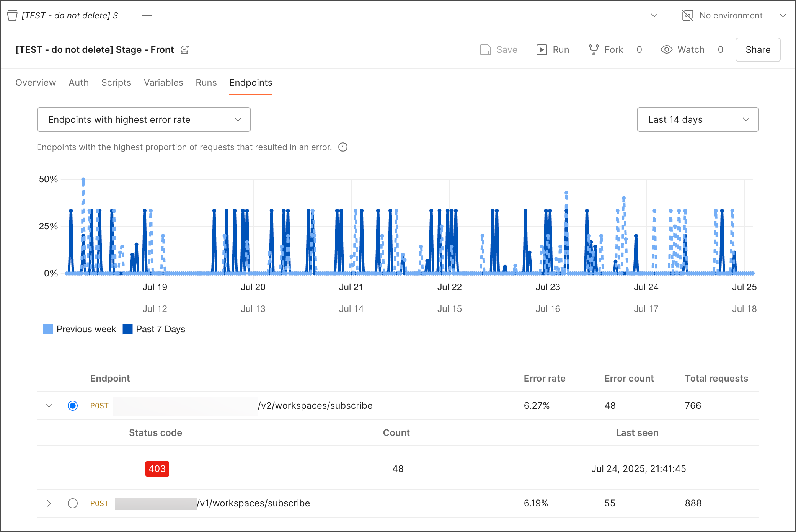Click the 403 status code badge
The image size is (796, 532).
[x=157, y=469]
